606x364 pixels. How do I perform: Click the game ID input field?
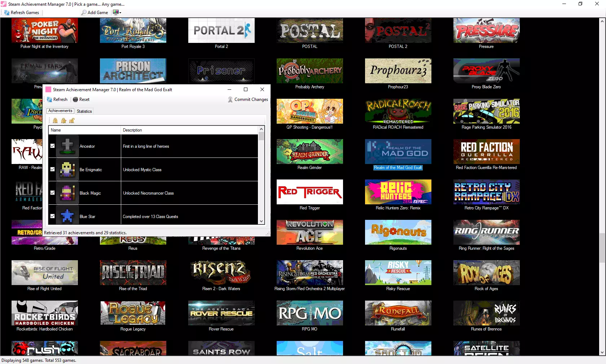(61, 13)
